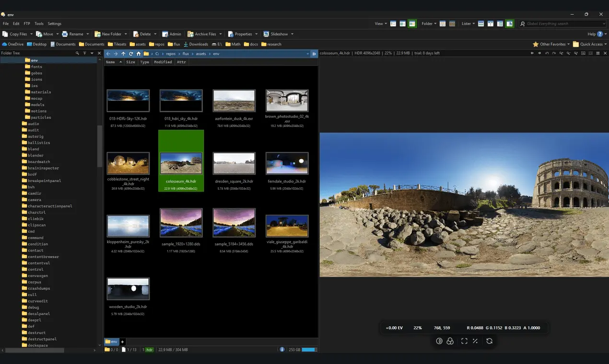609x364 pixels.
Task: Click the exposure/tone mapping icon in viewer toolbar
Action: coord(439,341)
